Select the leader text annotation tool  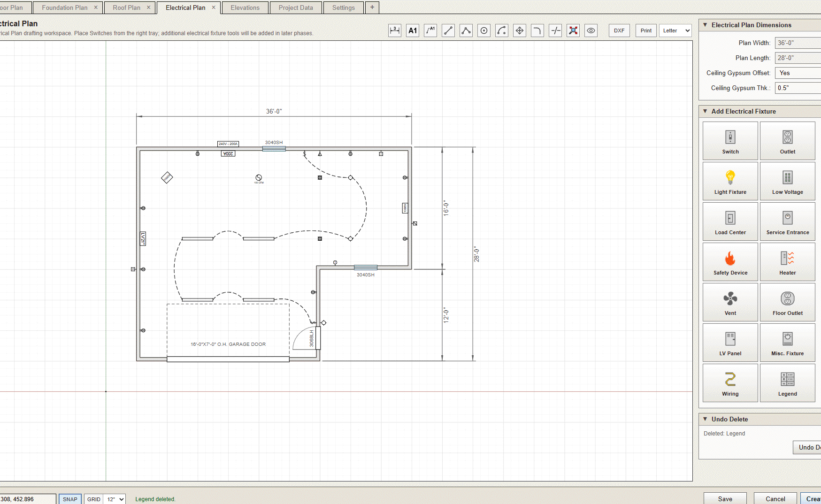tap(430, 31)
